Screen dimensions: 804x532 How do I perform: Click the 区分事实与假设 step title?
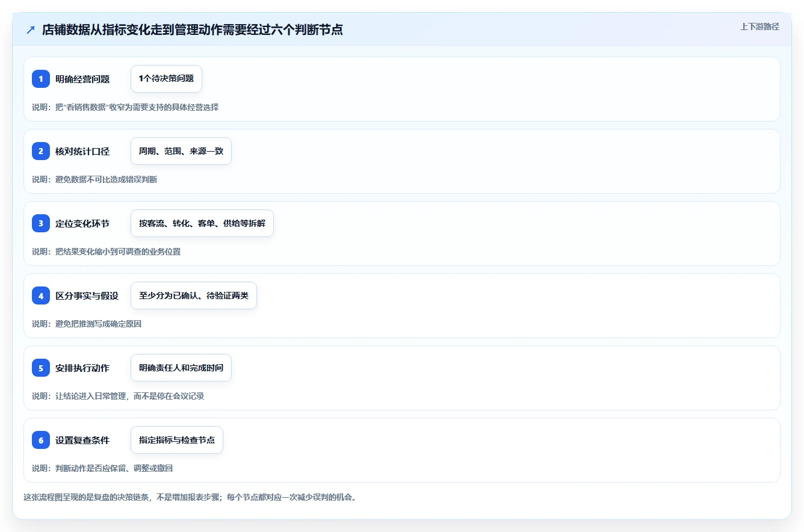[x=87, y=295]
